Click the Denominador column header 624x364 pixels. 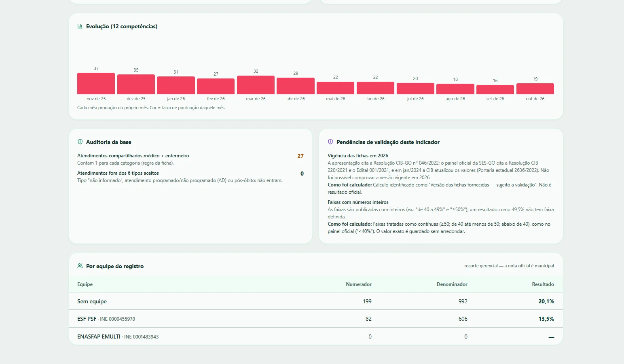coord(452,284)
